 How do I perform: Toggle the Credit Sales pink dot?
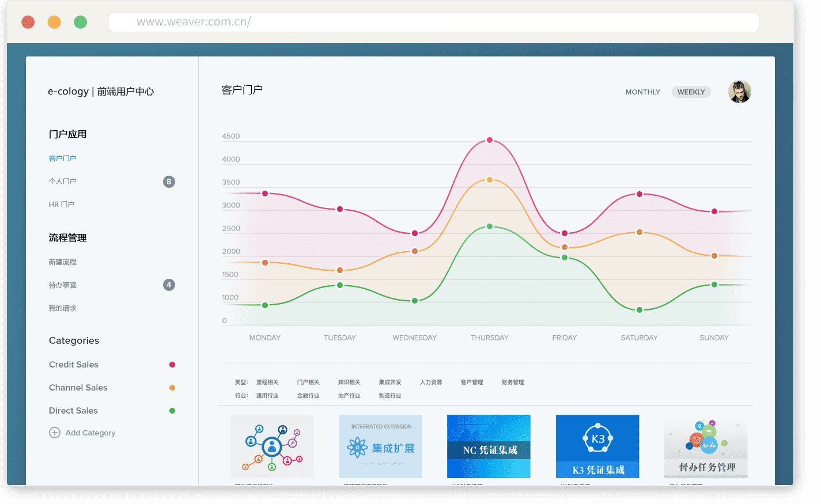pyautogui.click(x=172, y=365)
